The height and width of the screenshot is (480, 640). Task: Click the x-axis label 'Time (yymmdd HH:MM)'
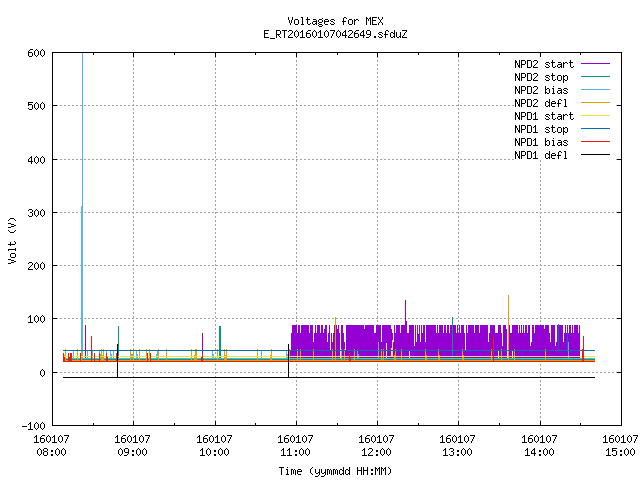coord(335,471)
